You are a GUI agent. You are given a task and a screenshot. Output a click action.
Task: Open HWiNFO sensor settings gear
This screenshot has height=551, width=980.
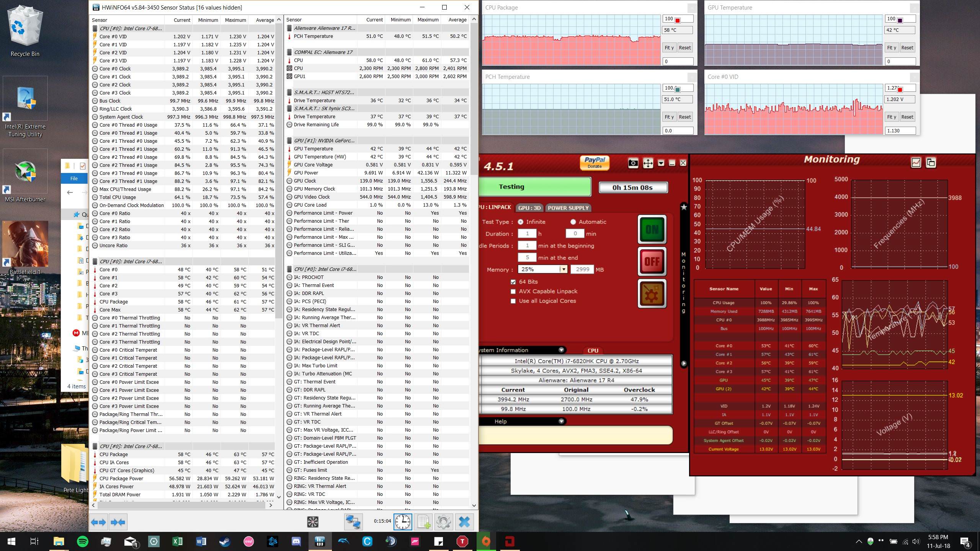tap(443, 522)
